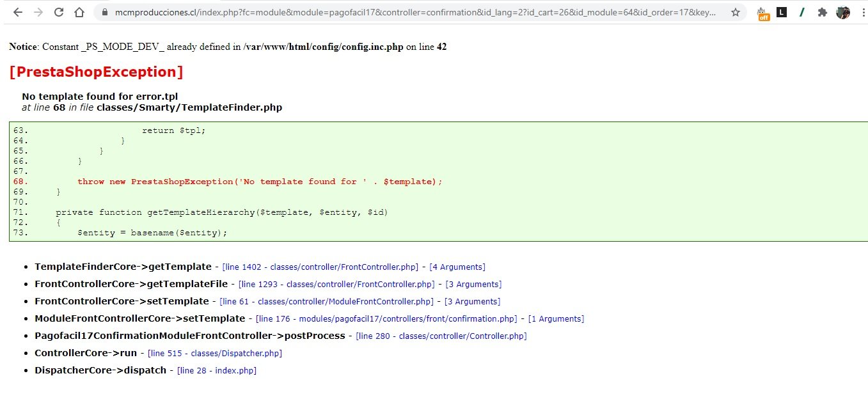Open line 28 index.php trace link
The width and height of the screenshot is (868, 399).
[217, 370]
